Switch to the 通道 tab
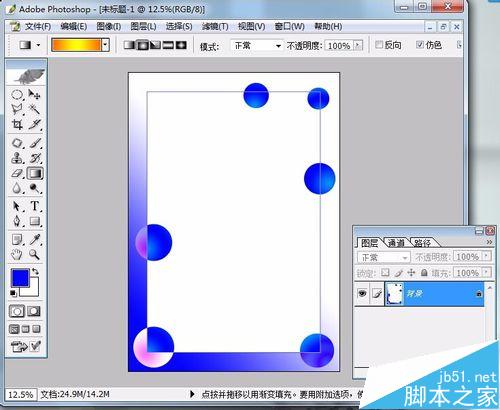The image size is (500, 410). (x=396, y=243)
